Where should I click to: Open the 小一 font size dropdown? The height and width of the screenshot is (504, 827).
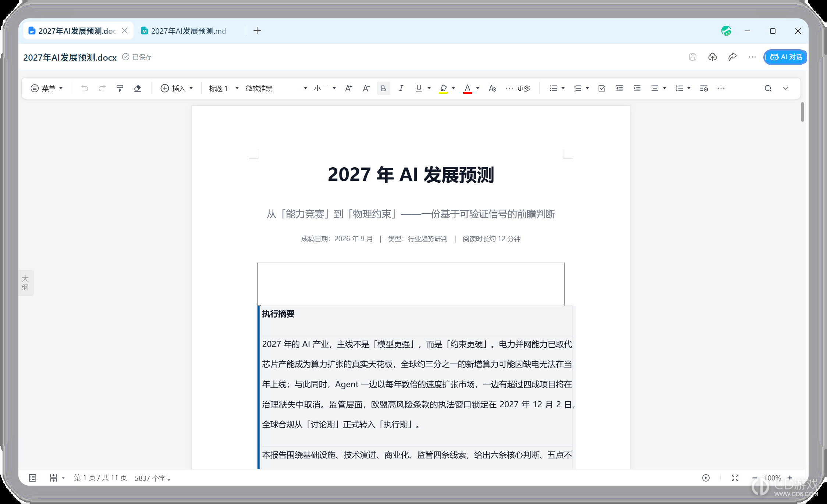point(325,88)
